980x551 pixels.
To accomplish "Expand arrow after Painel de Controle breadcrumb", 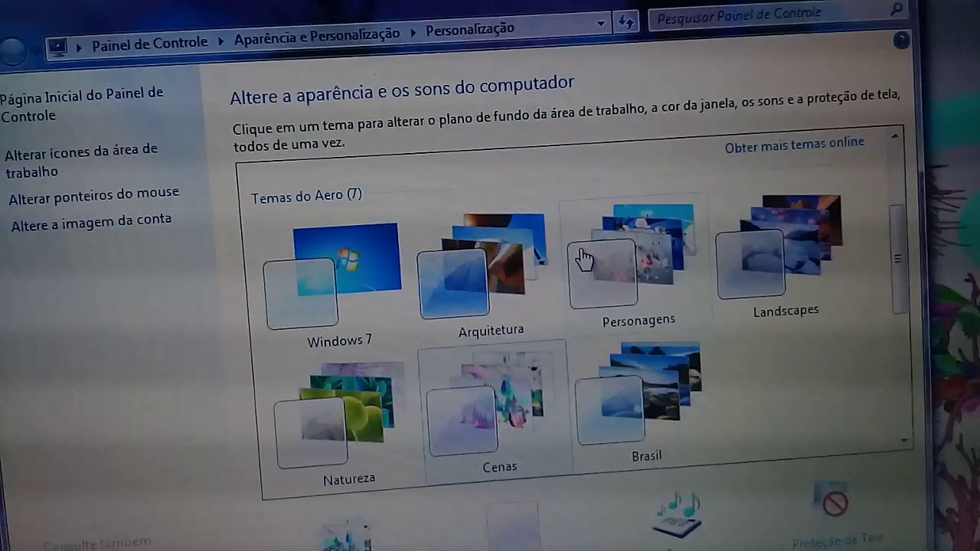I will coord(220,40).
